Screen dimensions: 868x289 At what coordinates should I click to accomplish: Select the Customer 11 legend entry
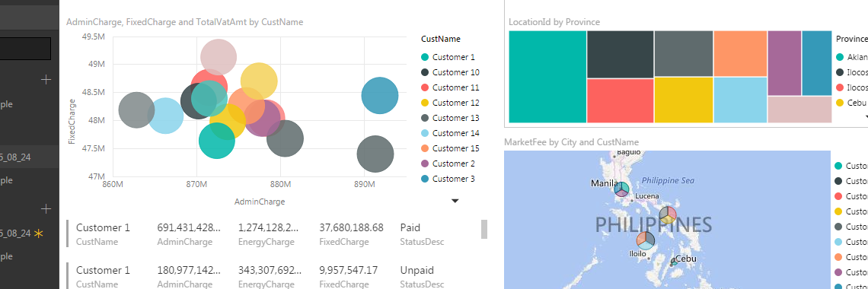point(450,87)
